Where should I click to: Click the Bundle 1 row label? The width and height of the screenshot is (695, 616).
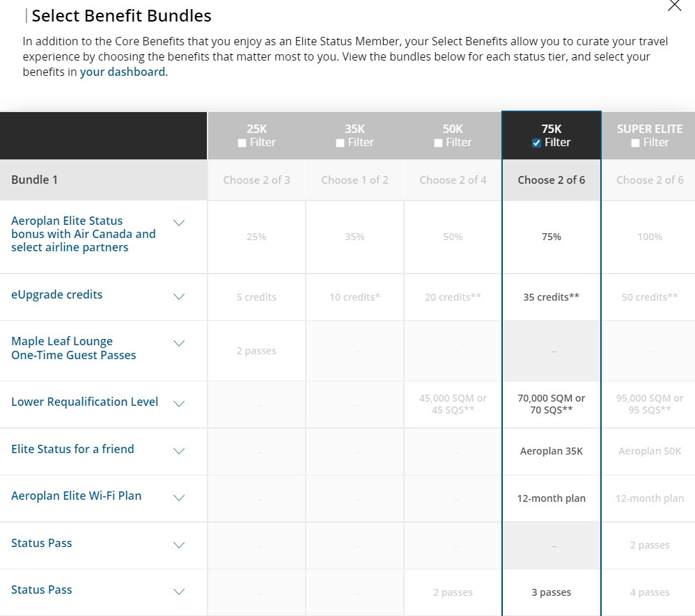coord(35,180)
